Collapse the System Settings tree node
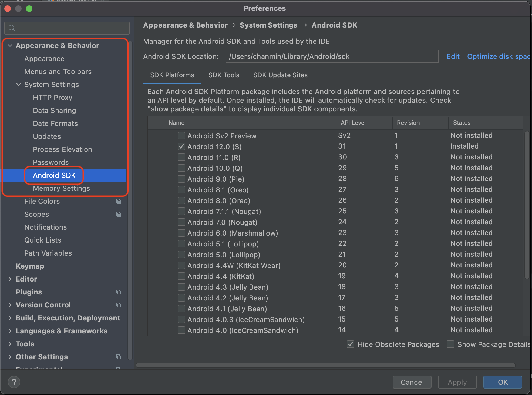Viewport: 532px width, 395px height. point(19,85)
